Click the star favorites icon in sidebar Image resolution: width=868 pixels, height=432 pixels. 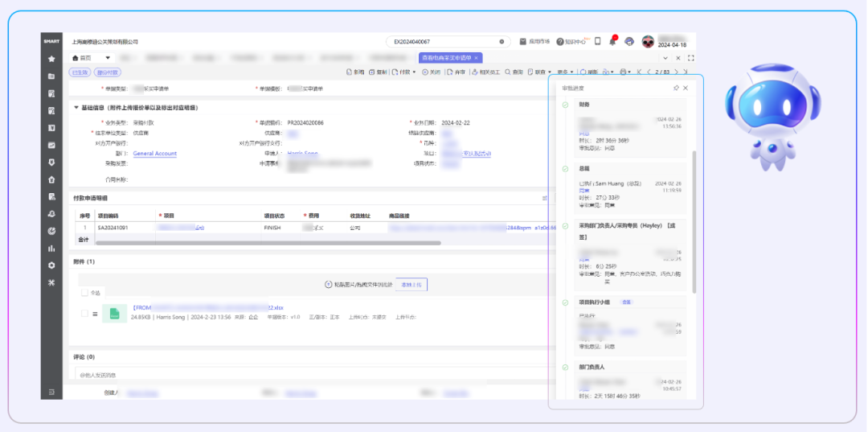pyautogui.click(x=51, y=59)
